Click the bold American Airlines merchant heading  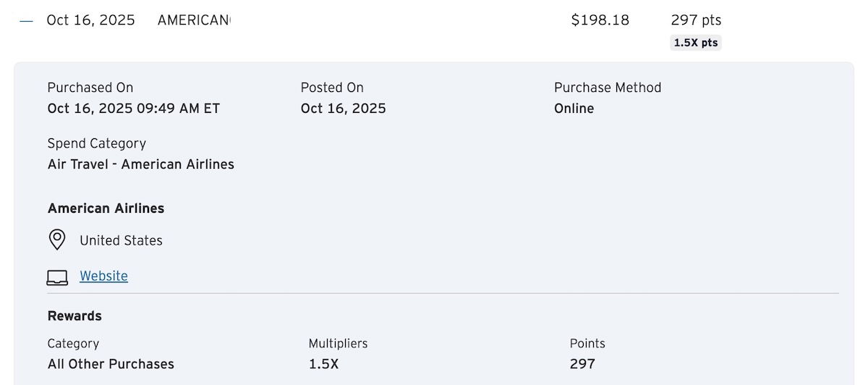click(x=106, y=208)
